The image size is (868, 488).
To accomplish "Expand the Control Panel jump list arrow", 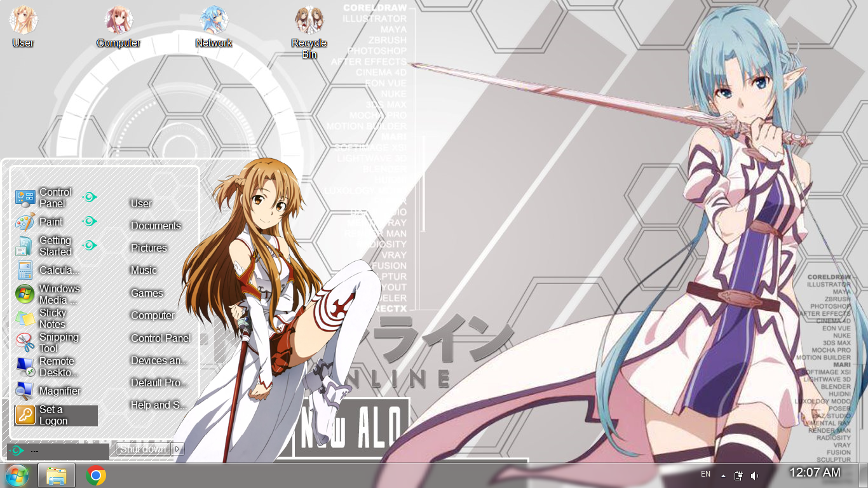I will click(x=90, y=197).
